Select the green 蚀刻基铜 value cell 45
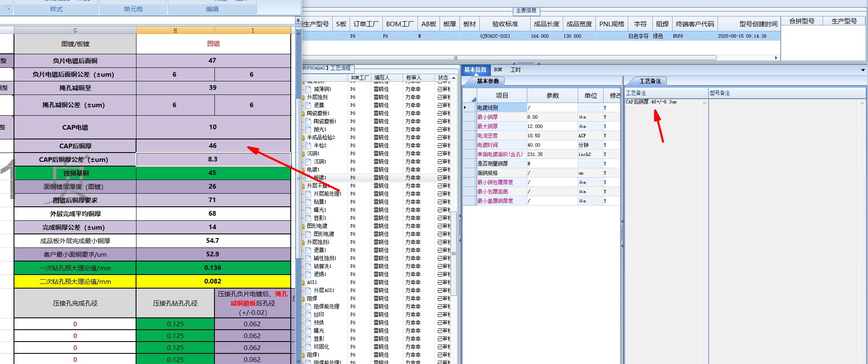 point(213,173)
